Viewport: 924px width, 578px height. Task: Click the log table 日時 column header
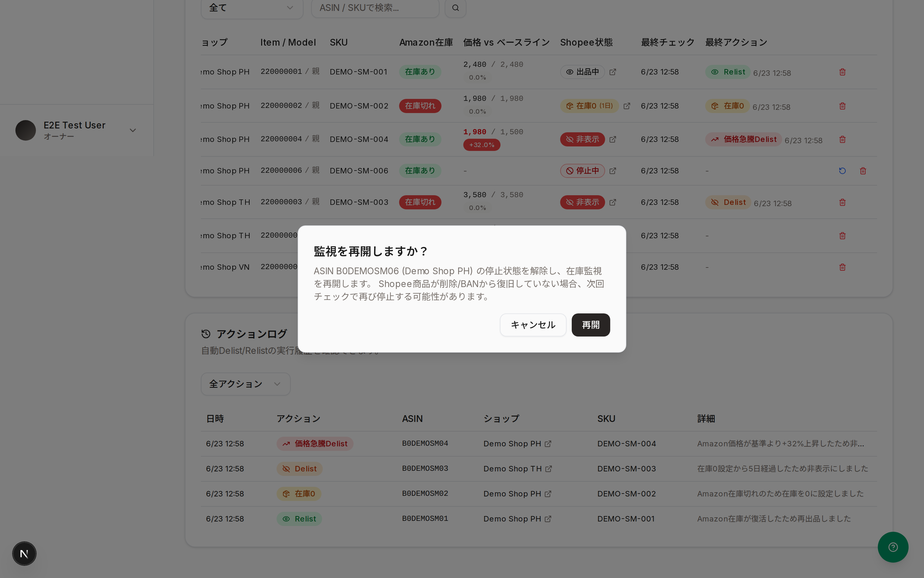[215, 419]
